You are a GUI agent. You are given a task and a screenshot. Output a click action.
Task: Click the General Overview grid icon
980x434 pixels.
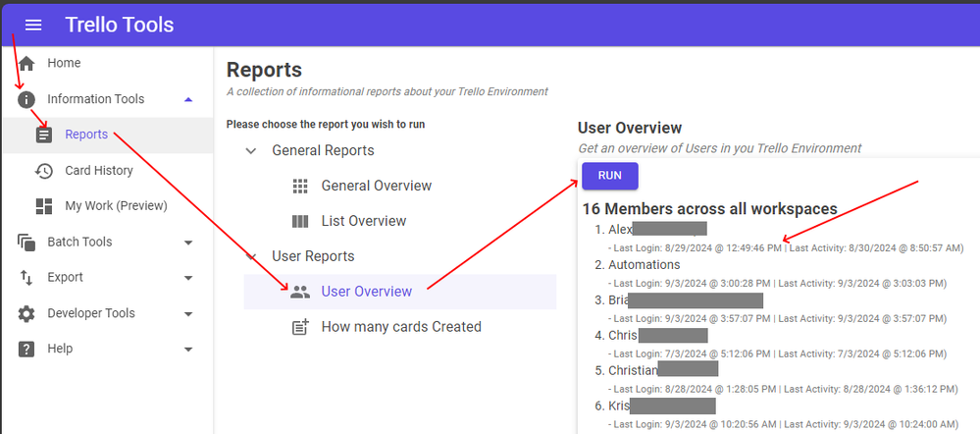point(300,186)
